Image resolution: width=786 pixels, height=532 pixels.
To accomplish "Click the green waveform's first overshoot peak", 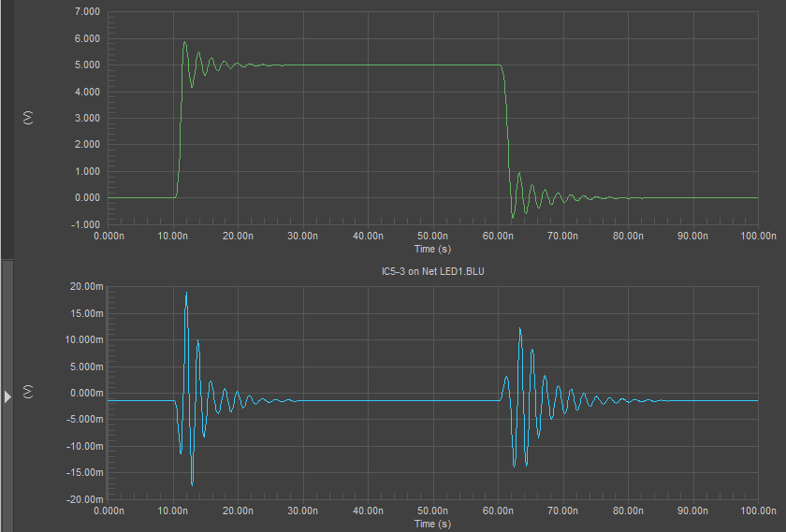I will 184,42.
